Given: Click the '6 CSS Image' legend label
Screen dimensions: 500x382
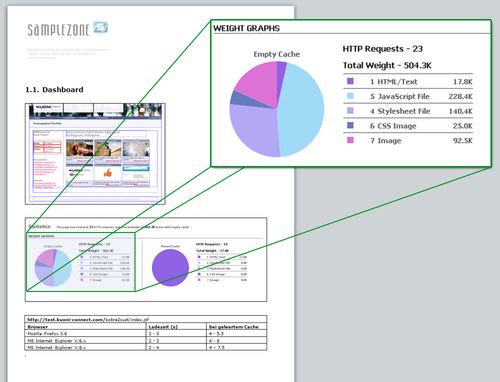Looking at the screenshot, I should click(x=393, y=126).
